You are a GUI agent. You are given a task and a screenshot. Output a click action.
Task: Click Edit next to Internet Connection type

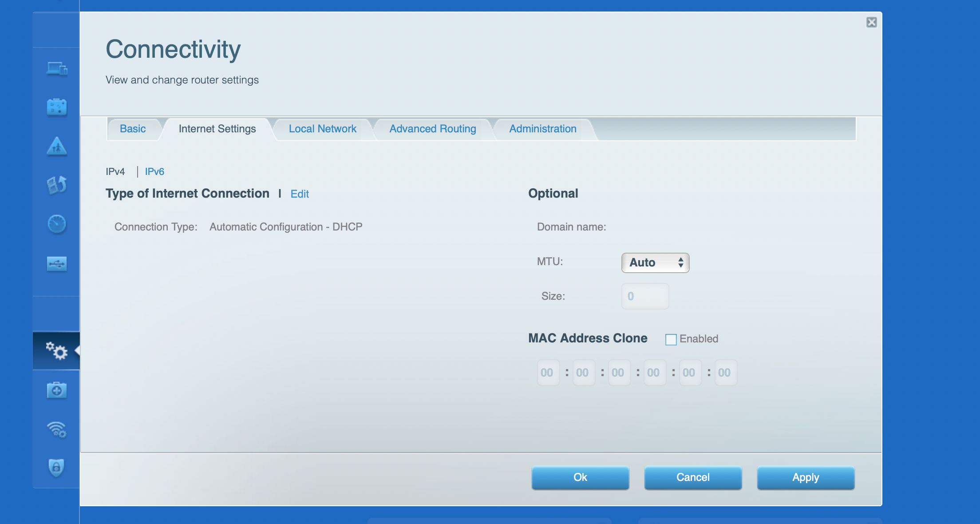pyautogui.click(x=300, y=194)
